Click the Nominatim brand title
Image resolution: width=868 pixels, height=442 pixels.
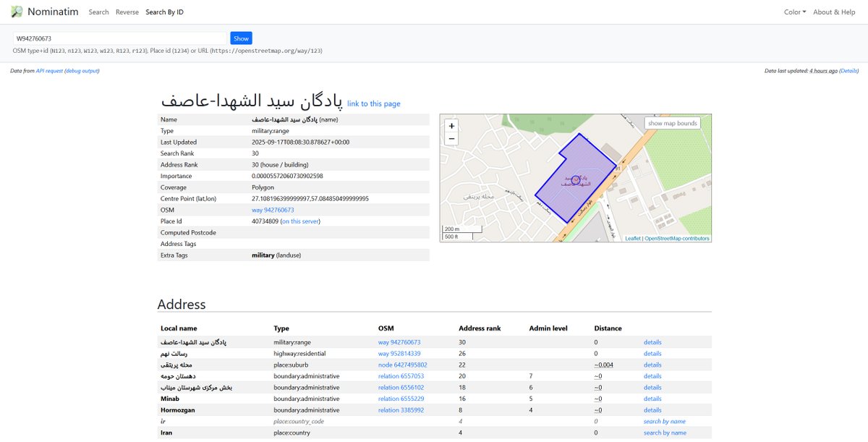tap(54, 12)
